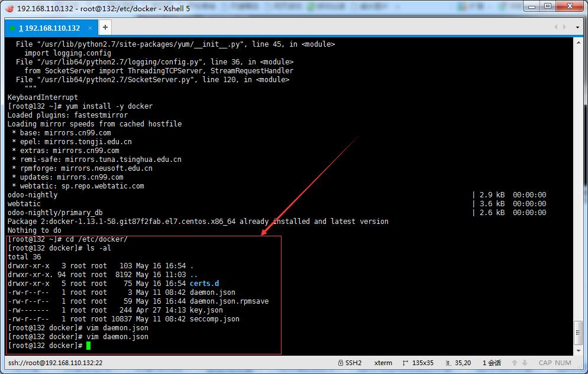Click the 'updates: mirrors.cn99.com' line
588x374 pixels.
67,177
